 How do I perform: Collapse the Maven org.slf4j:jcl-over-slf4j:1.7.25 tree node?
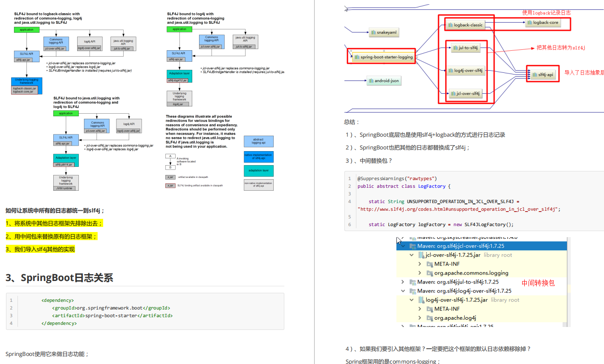pos(403,246)
